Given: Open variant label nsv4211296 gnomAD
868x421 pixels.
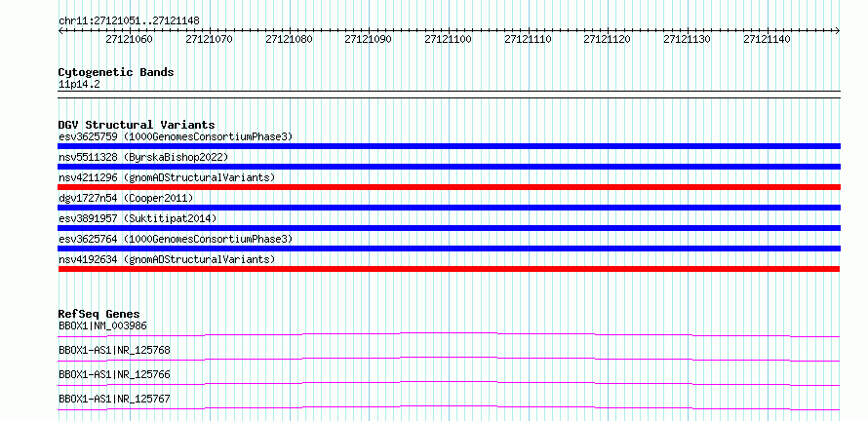Looking at the screenshot, I should pyautogui.click(x=167, y=177).
